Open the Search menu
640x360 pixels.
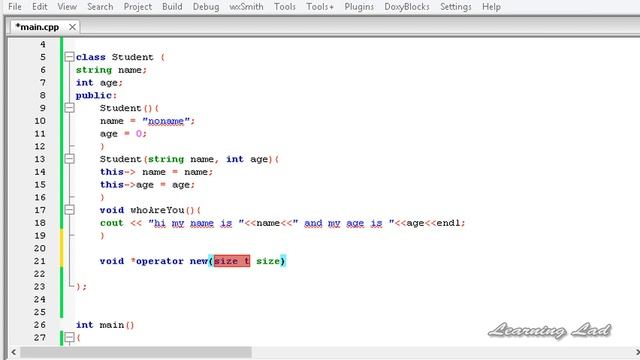(x=100, y=7)
